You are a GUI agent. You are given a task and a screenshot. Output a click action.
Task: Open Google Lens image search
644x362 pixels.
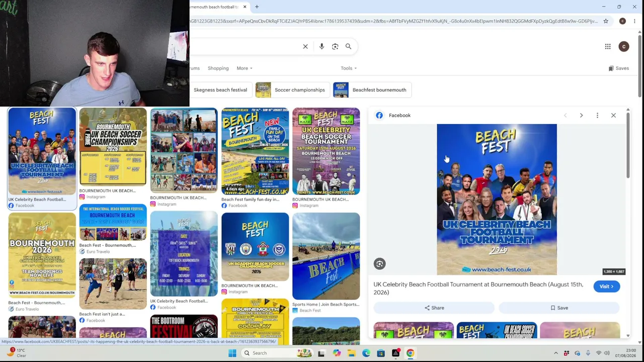[335, 46]
